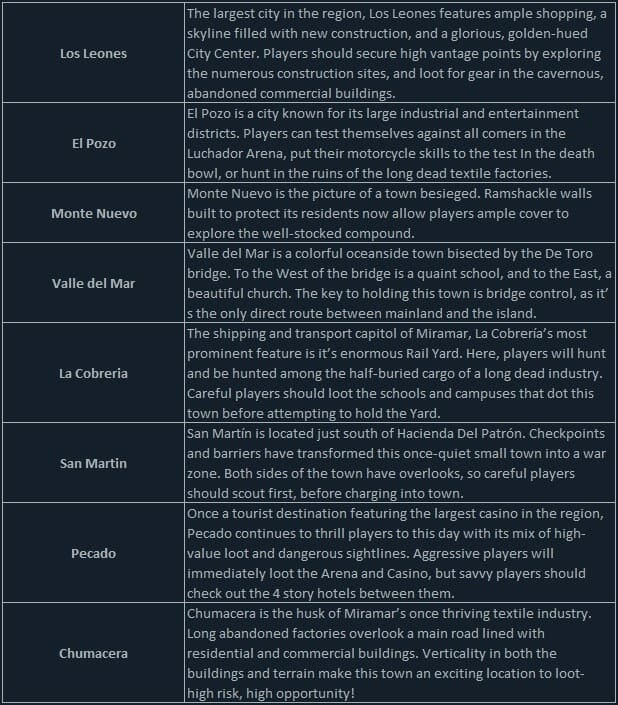This screenshot has width=618, height=705.
Task: Click the Los Leones location name cell
Action: pyautogui.click(x=93, y=53)
